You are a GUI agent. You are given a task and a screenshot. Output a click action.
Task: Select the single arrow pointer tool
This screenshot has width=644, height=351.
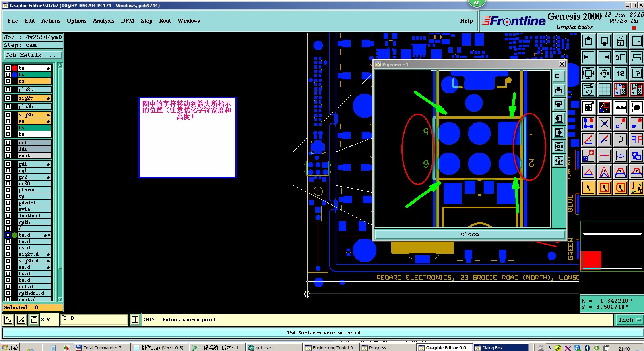[588, 188]
